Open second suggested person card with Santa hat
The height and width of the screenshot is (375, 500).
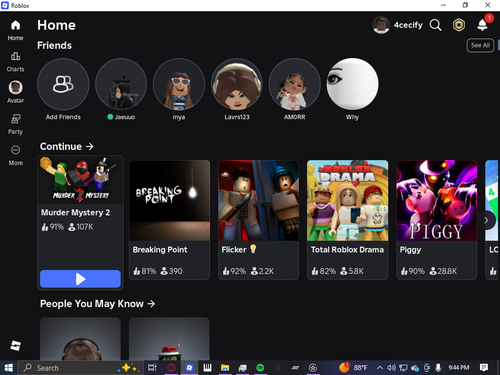(169, 339)
